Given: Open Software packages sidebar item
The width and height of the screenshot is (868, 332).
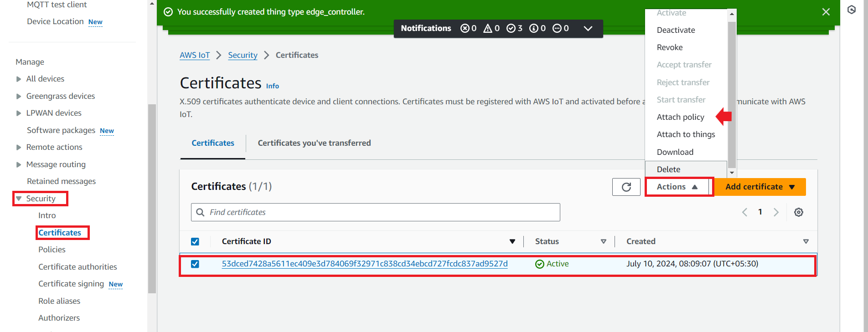Looking at the screenshot, I should point(61,130).
